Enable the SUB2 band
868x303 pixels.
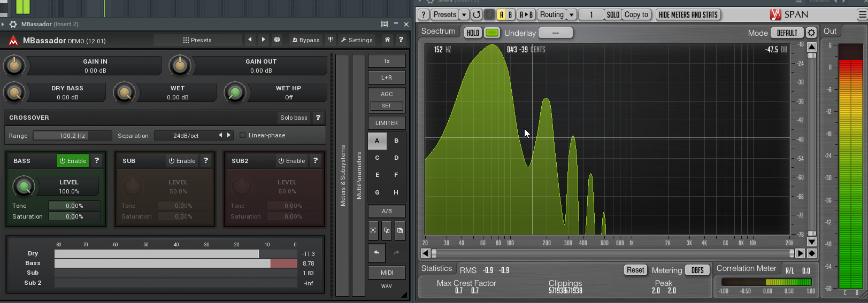(291, 161)
